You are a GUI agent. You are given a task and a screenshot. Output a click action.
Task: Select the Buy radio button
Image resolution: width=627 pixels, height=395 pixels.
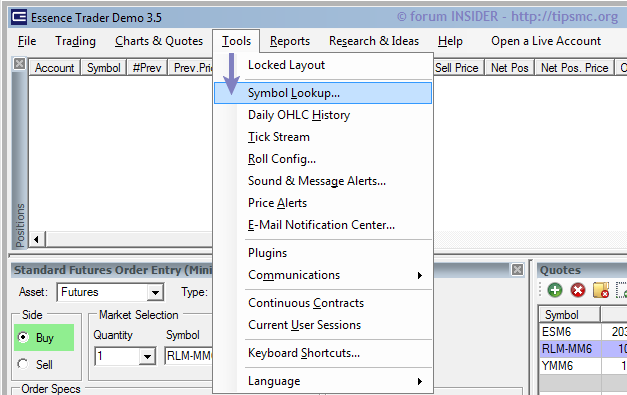(24, 337)
